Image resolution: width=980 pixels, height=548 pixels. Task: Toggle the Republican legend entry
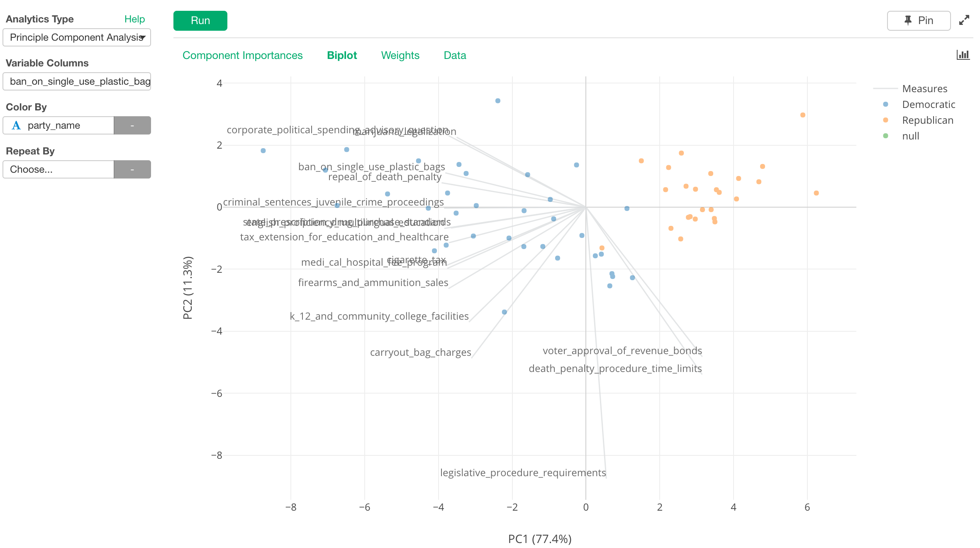[x=928, y=120]
